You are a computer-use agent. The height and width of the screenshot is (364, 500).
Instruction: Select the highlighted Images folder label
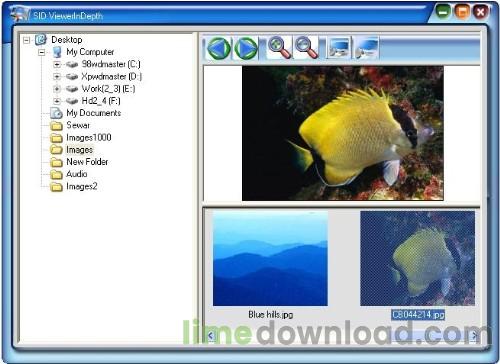coord(79,150)
